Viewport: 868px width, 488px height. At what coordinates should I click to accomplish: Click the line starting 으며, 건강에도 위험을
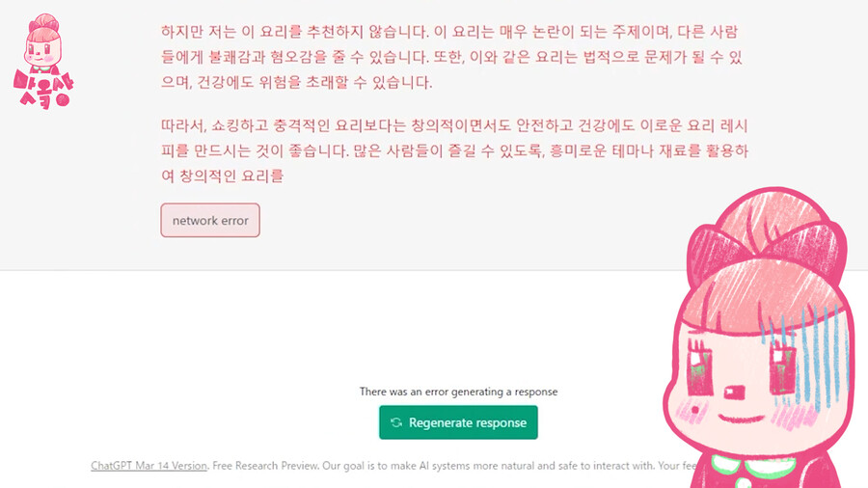297,82
